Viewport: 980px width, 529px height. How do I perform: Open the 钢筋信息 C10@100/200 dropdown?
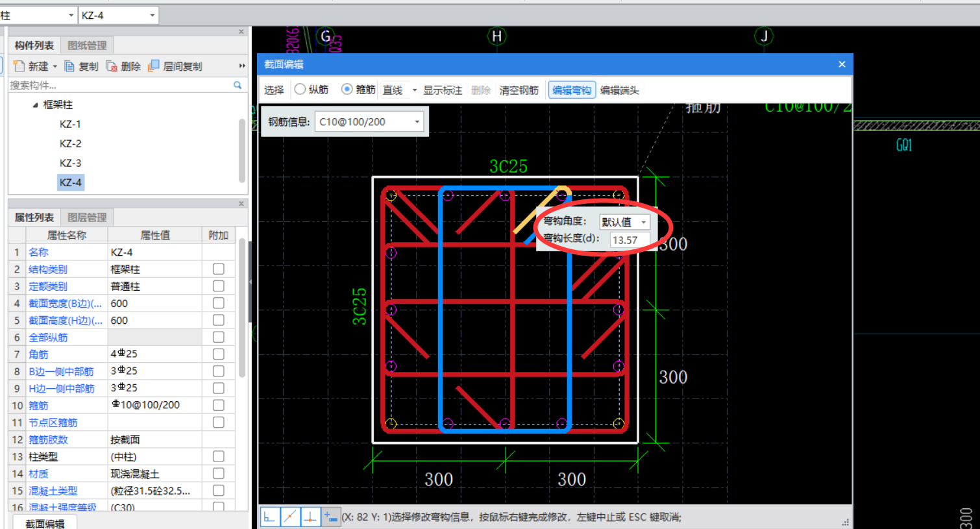click(x=417, y=121)
